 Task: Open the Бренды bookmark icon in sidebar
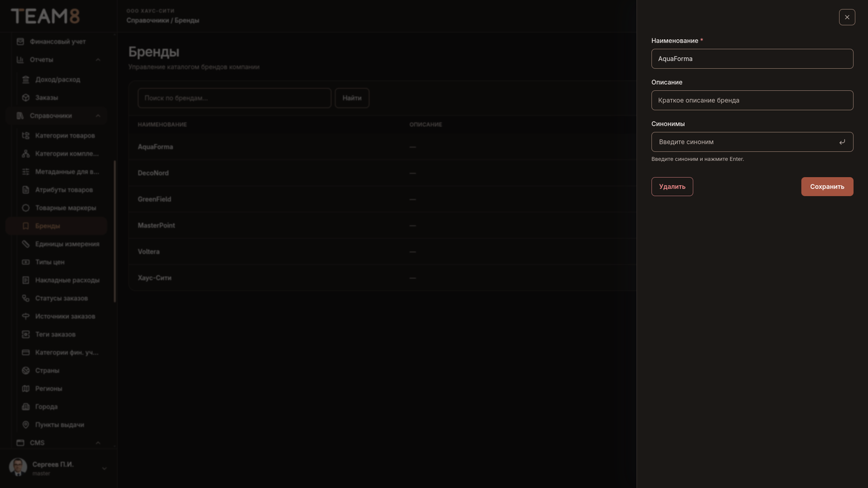tap(25, 226)
